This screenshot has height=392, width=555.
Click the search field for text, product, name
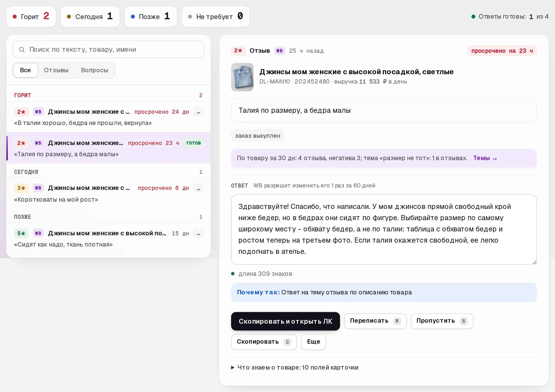[x=108, y=50]
